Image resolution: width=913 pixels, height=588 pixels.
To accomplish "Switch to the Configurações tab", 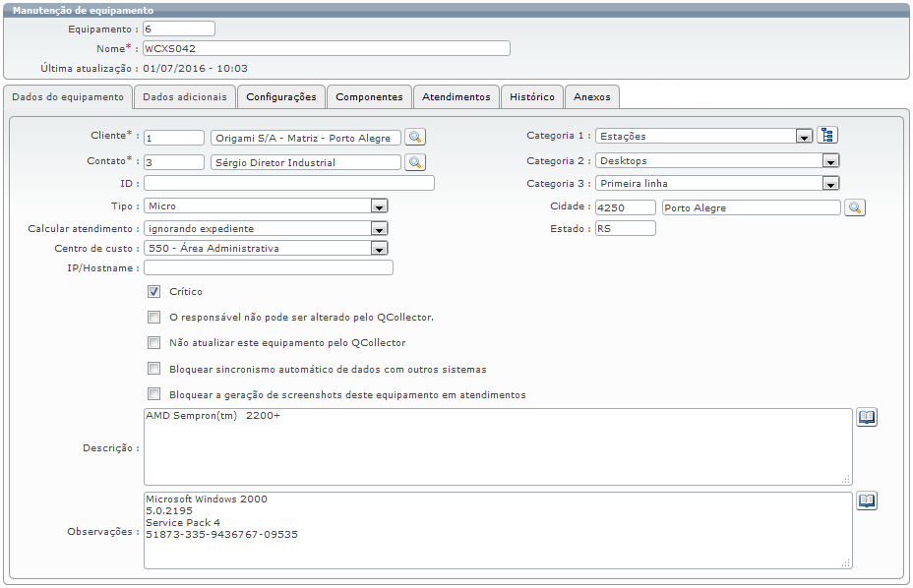I will tap(281, 97).
